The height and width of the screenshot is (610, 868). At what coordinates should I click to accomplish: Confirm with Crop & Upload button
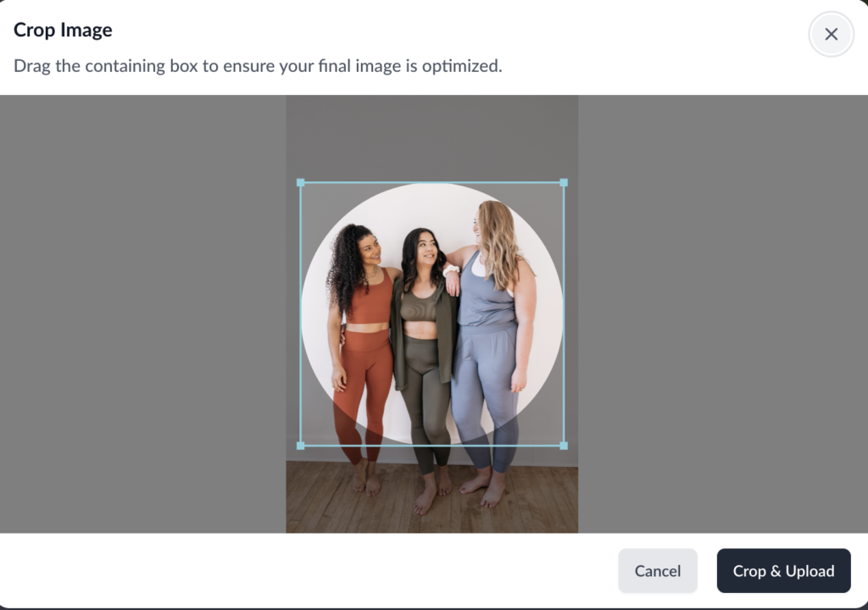click(x=783, y=571)
